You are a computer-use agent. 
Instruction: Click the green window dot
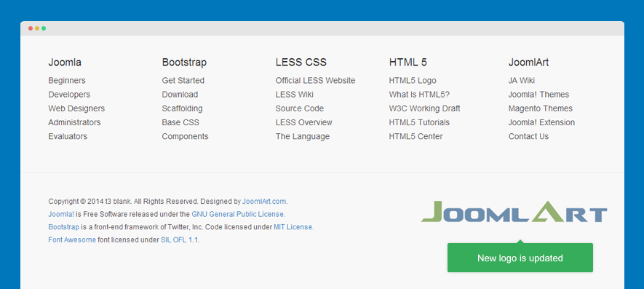44,28
